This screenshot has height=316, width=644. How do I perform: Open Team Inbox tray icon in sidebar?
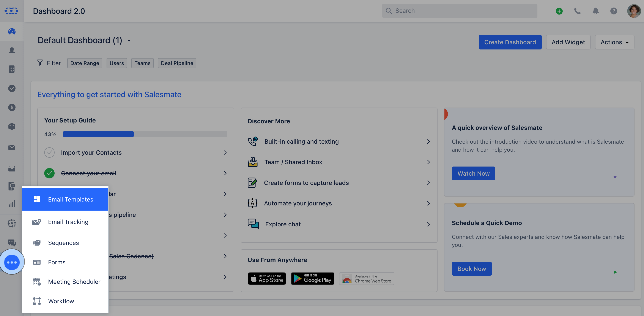click(12, 168)
